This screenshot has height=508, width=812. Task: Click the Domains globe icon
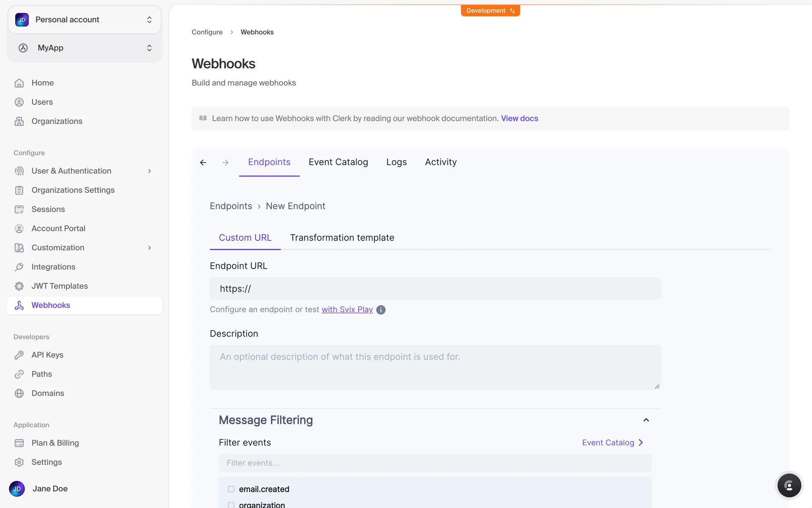(19, 393)
